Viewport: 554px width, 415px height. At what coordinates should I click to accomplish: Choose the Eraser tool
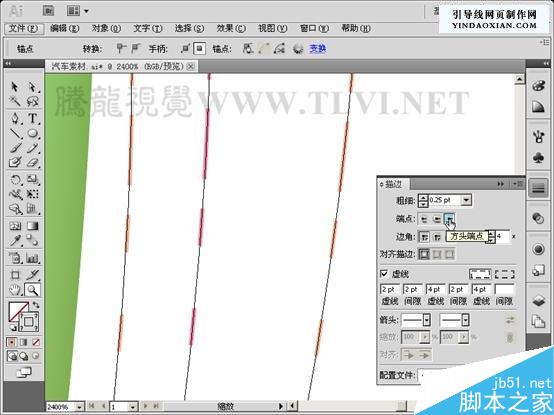(33, 162)
